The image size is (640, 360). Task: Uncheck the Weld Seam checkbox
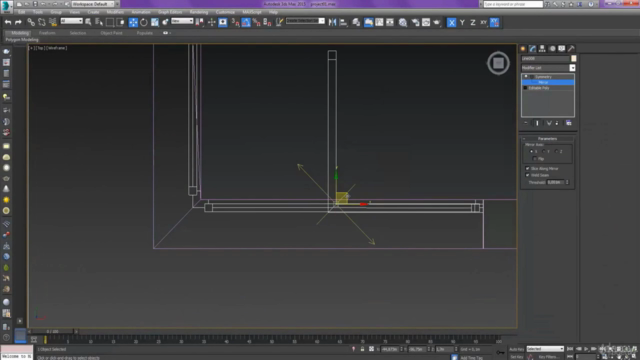(x=527, y=175)
